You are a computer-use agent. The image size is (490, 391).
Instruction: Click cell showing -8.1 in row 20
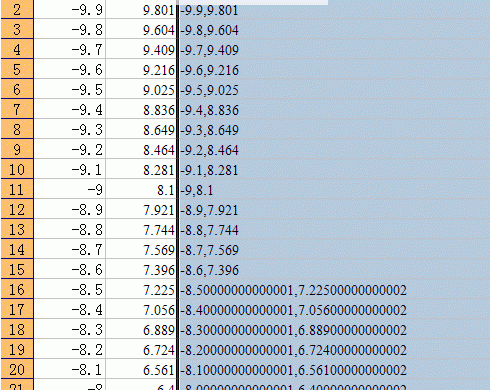pos(70,369)
